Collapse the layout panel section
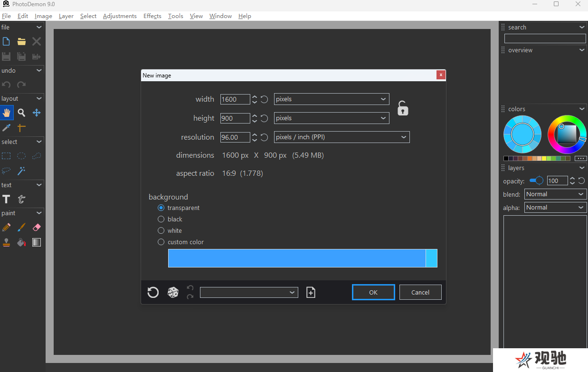Screen dimensions: 588x372 click(x=39, y=98)
